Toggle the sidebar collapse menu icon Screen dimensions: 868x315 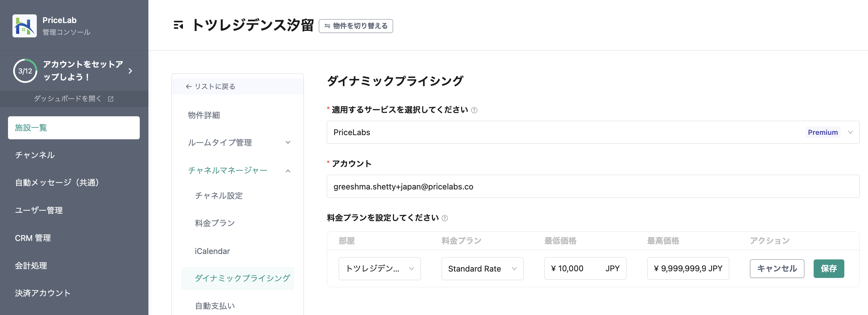pyautogui.click(x=178, y=25)
